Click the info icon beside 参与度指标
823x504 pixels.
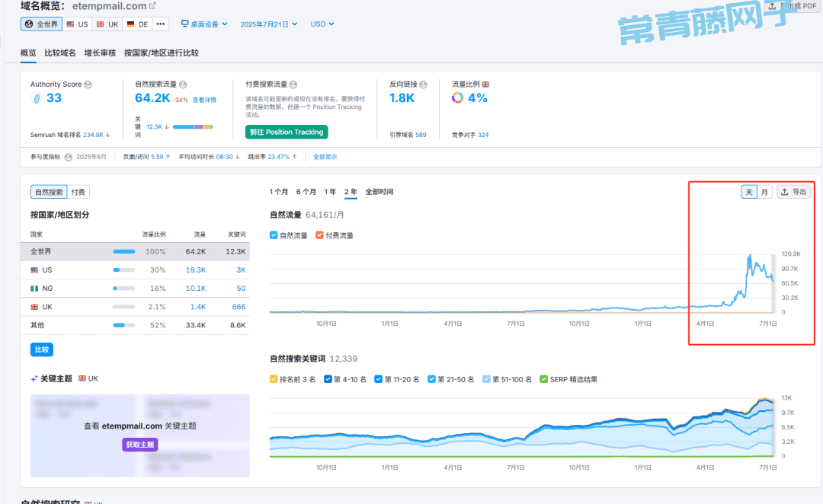coord(69,157)
